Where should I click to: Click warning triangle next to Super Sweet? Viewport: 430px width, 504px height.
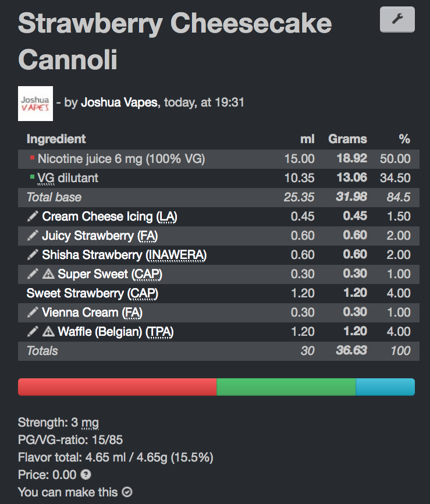(x=48, y=274)
